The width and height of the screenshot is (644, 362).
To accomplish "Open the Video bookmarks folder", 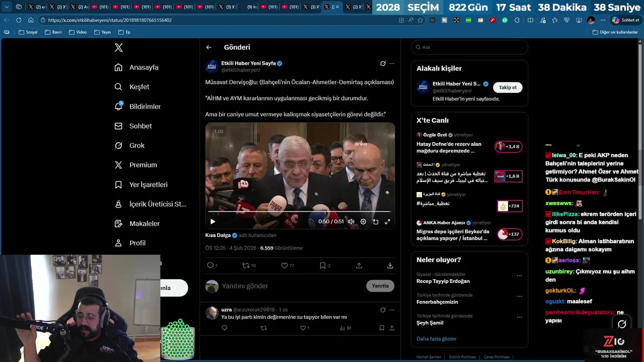I will (77, 32).
